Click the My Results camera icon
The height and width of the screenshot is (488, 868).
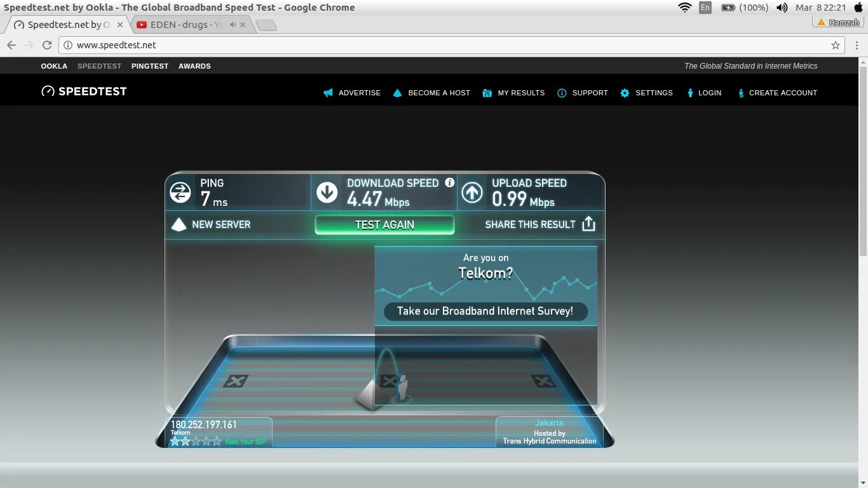coord(487,93)
